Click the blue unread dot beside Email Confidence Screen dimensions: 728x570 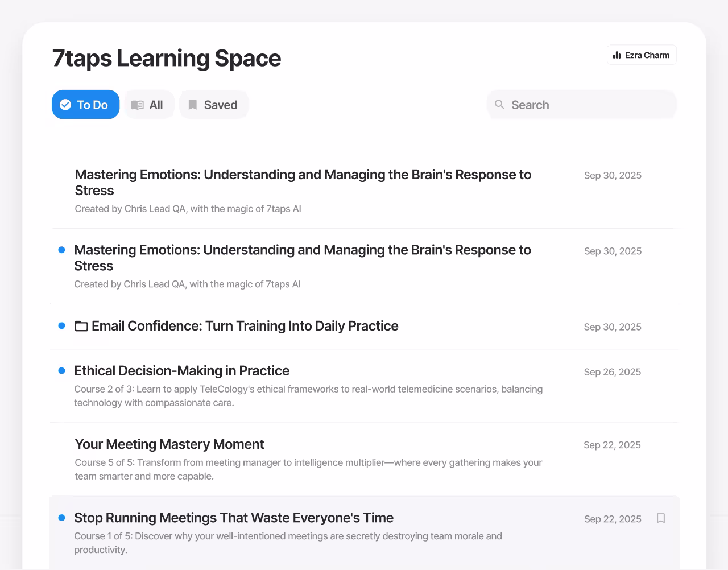click(x=61, y=325)
